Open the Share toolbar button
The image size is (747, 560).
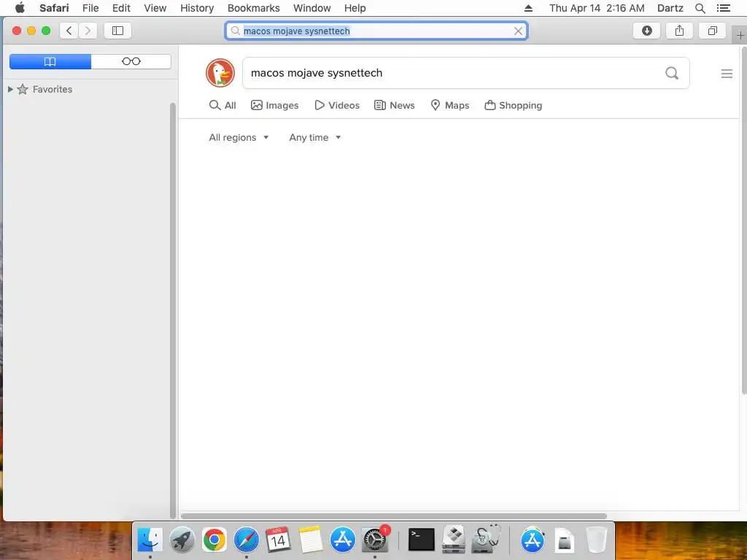pyautogui.click(x=679, y=31)
